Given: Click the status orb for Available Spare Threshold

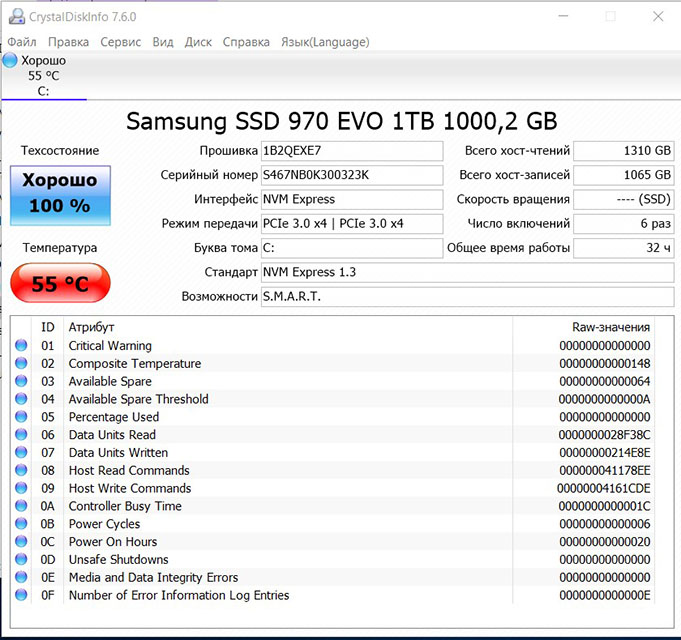Looking at the screenshot, I should click(x=21, y=399).
